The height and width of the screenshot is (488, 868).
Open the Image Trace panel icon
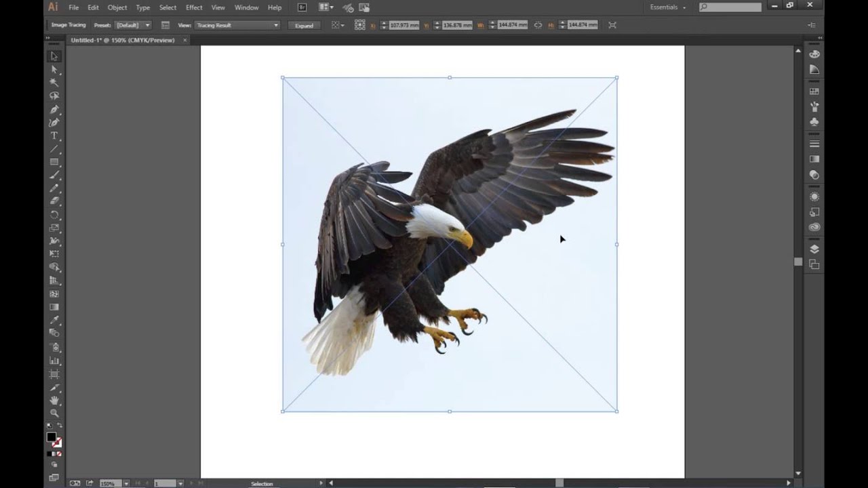165,25
